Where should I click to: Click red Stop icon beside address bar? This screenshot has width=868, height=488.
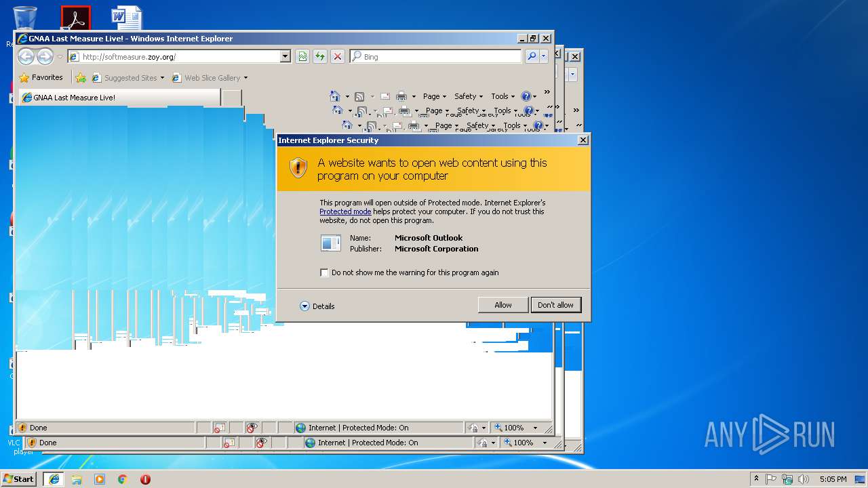[x=337, y=57]
